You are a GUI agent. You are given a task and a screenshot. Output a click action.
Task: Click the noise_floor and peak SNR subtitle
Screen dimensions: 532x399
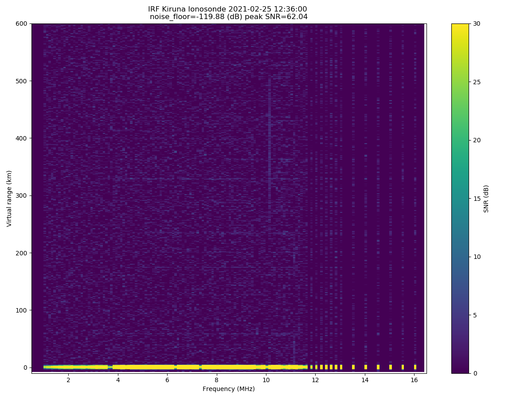228,17
